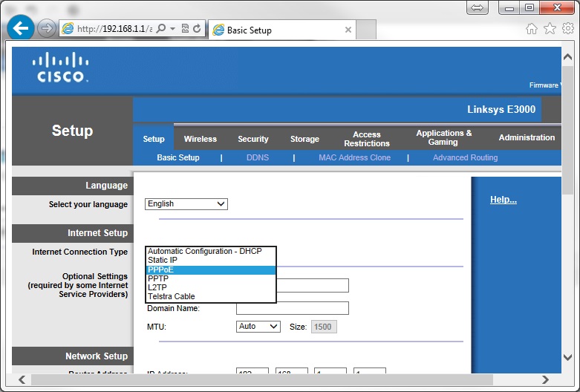Click the Domain Name input field
Viewport: 580px width, 392px height.
coord(292,308)
